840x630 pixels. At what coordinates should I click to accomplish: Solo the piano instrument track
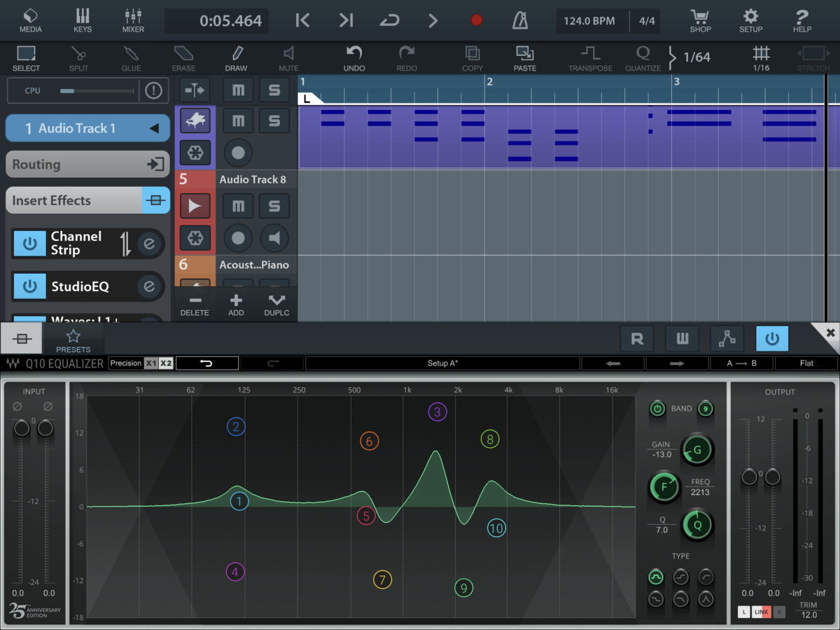click(x=274, y=121)
